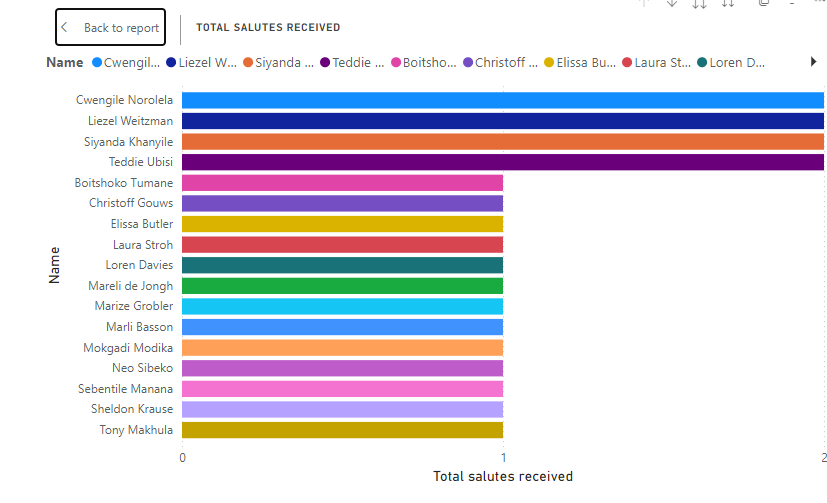Image resolution: width=827 pixels, height=503 pixels.
Task: Click the lavender Sheldon Krause bar
Action: [x=342, y=409]
